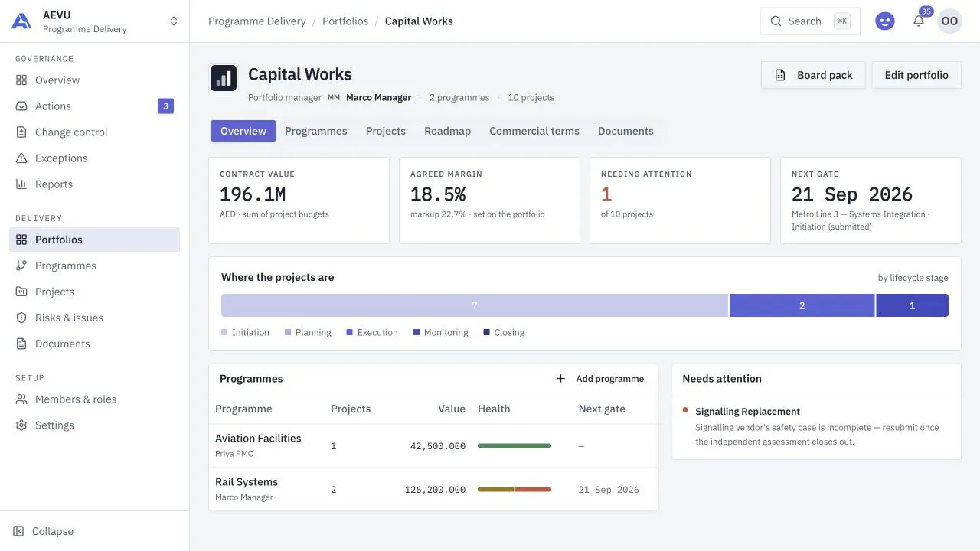Switch to the Programmes tab

coord(316,131)
